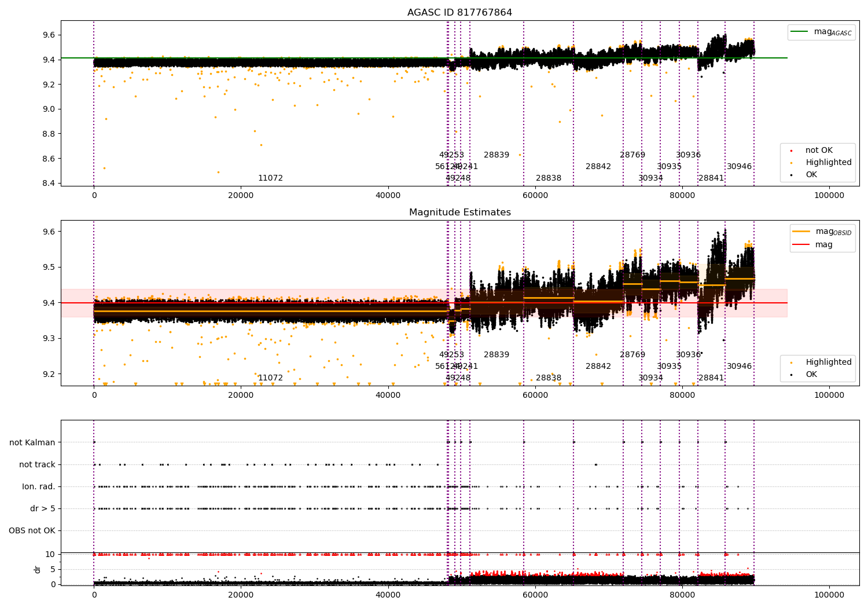Click x-axis tick 20000 under the top plot

(x=241, y=196)
